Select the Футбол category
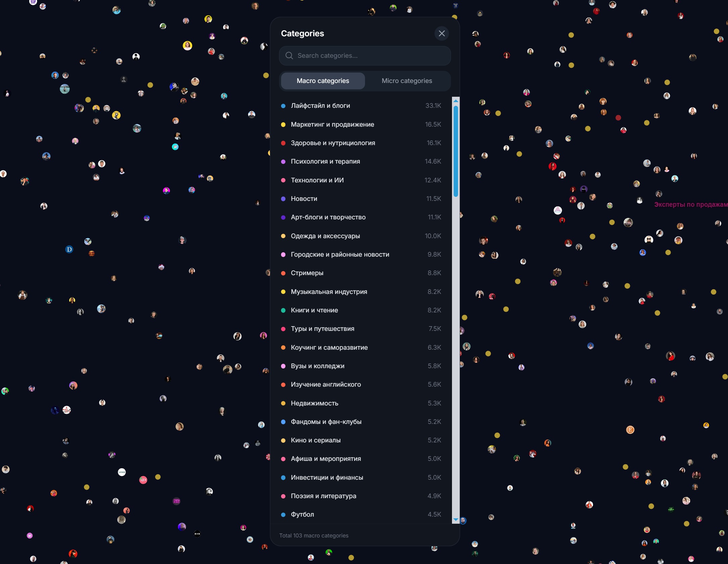728x564 pixels. tap(361, 515)
